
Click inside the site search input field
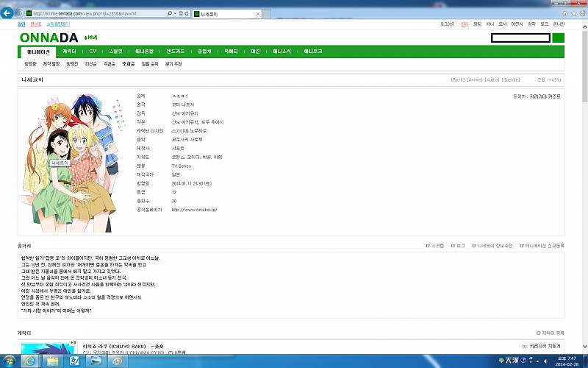[x=520, y=38]
